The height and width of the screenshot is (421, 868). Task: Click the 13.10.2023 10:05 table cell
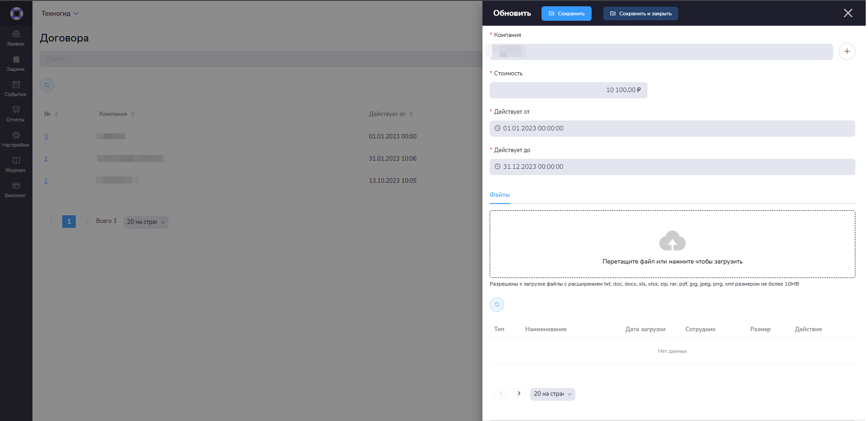click(x=393, y=181)
